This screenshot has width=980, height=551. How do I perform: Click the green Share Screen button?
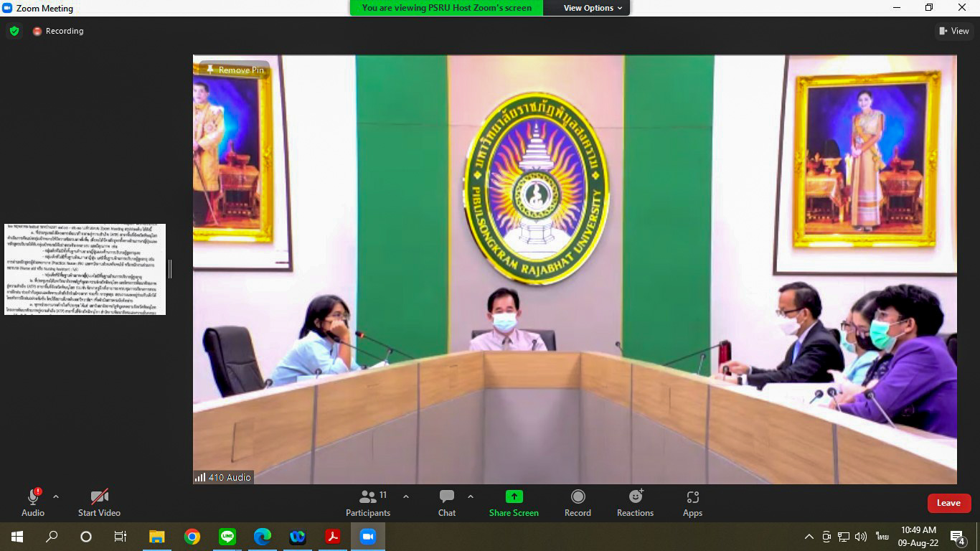pyautogui.click(x=514, y=502)
